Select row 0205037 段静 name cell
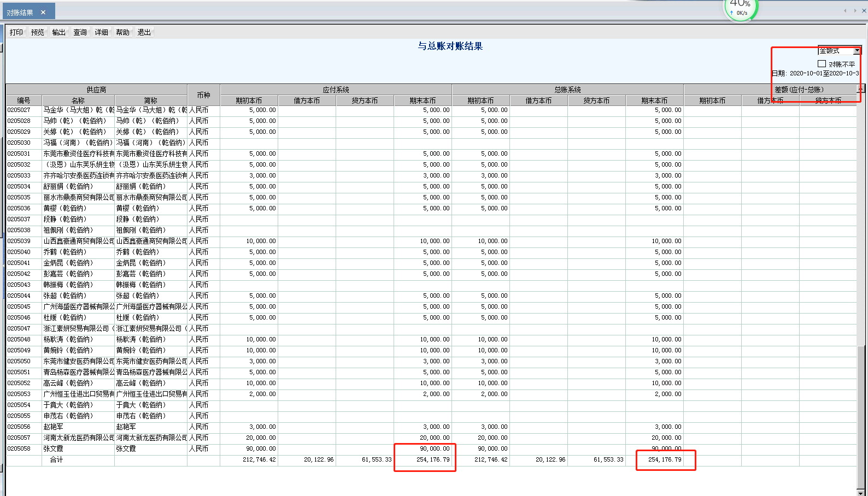 click(78, 219)
